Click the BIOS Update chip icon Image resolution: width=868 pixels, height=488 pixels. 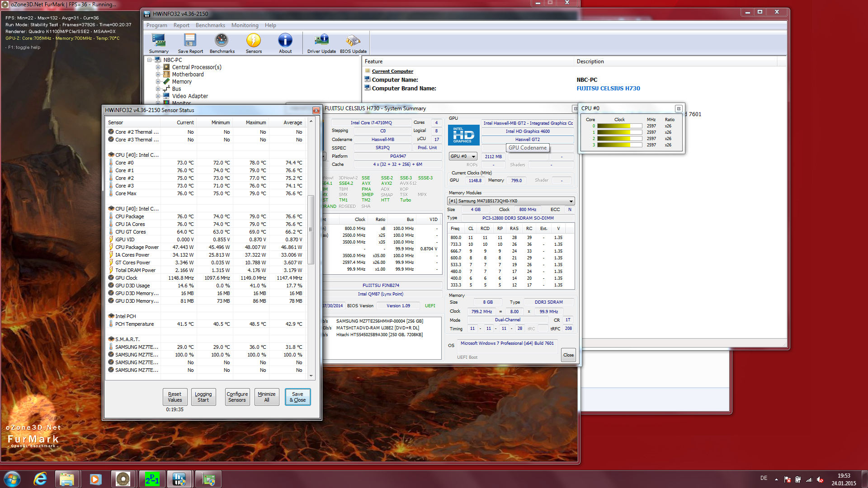click(x=353, y=43)
